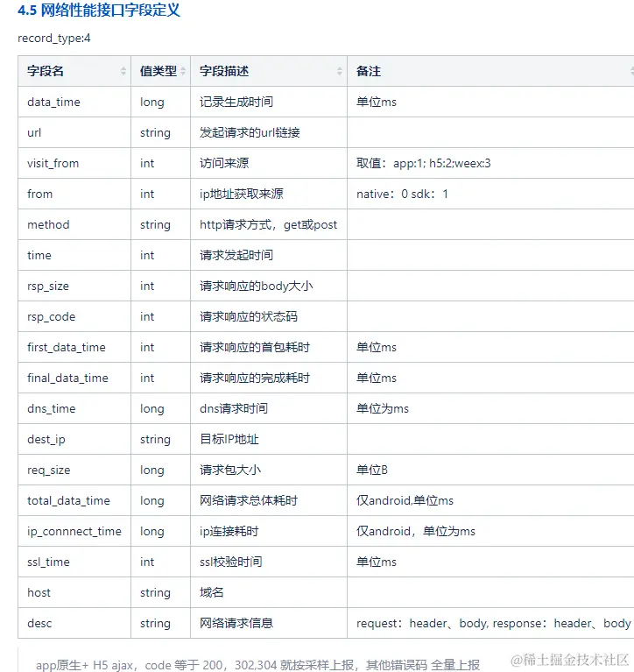Select the rsp_size field name cell
The height and width of the screenshot is (672, 634).
74,286
